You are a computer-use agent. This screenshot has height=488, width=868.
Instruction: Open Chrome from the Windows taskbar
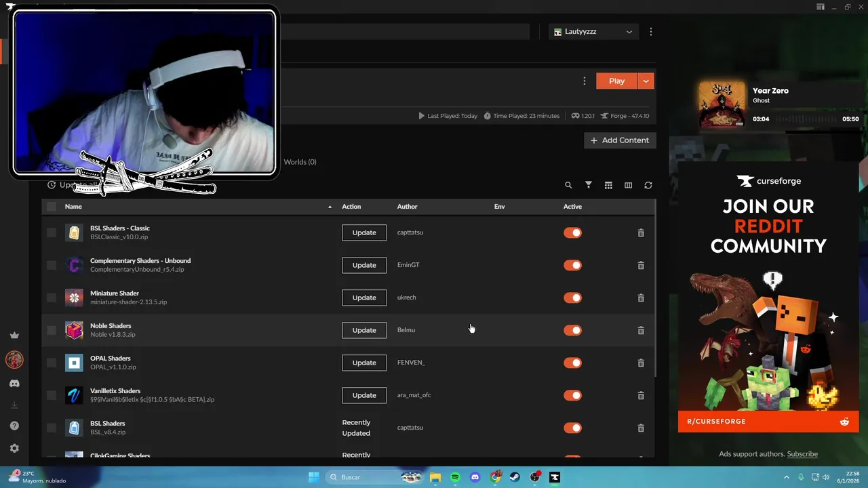[x=495, y=477]
